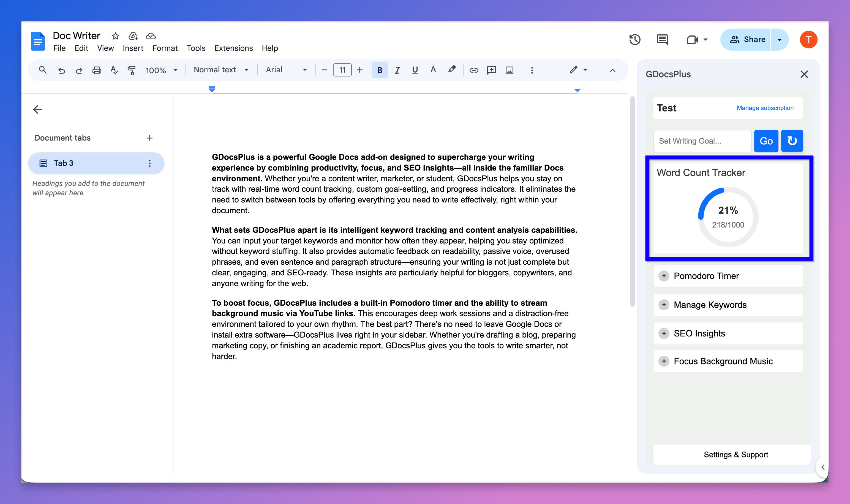Toggle italic formatting
The width and height of the screenshot is (850, 504).
[397, 70]
